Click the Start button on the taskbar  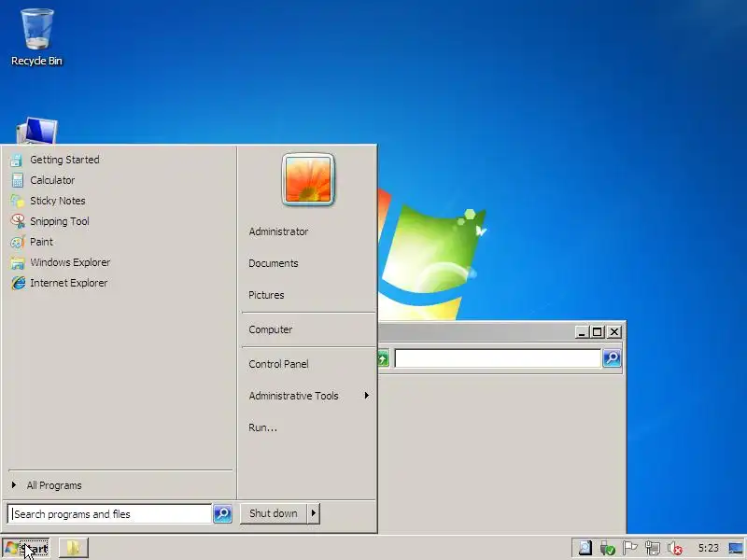(26, 548)
